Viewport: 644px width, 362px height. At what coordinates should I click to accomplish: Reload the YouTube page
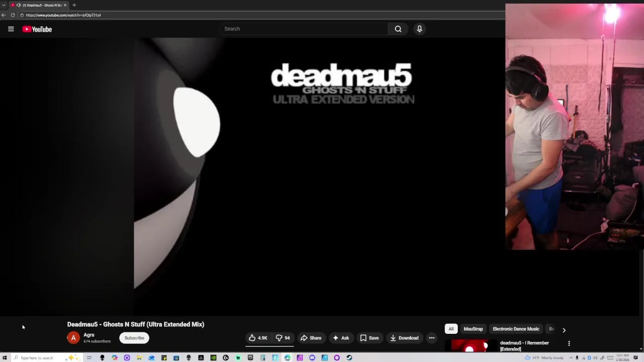click(13, 15)
